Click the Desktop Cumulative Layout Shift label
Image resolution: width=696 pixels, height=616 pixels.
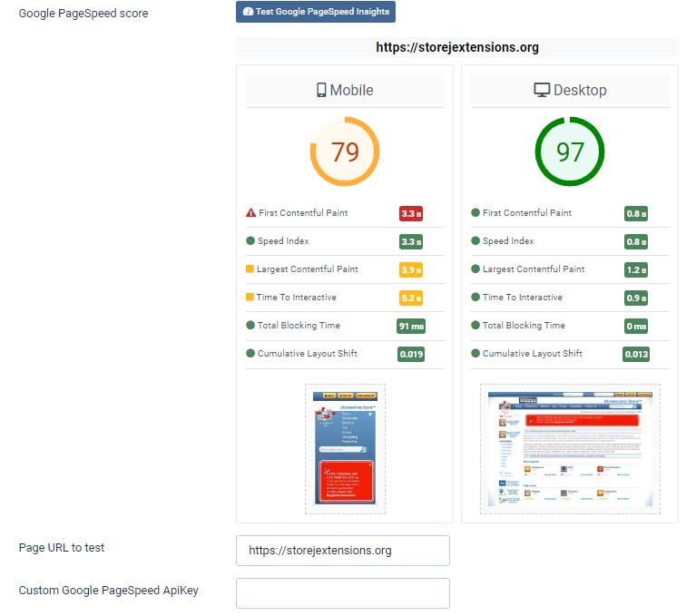pyautogui.click(x=533, y=353)
